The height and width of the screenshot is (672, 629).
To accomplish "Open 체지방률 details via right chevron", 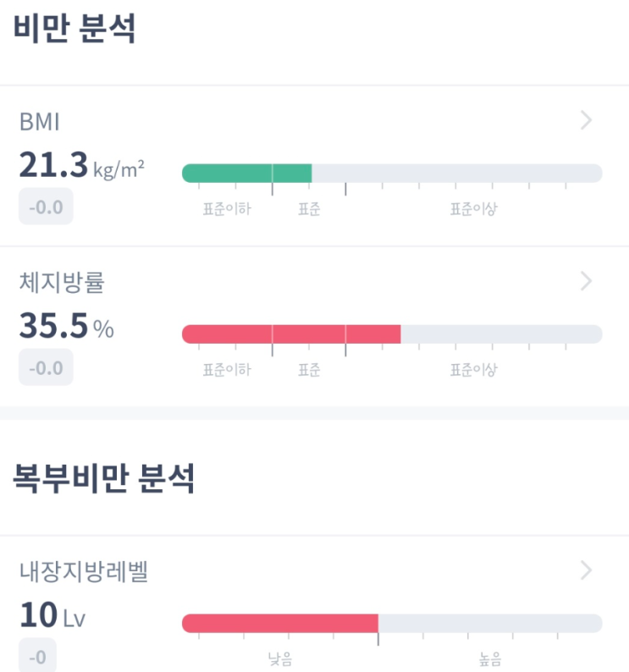I will (x=586, y=282).
